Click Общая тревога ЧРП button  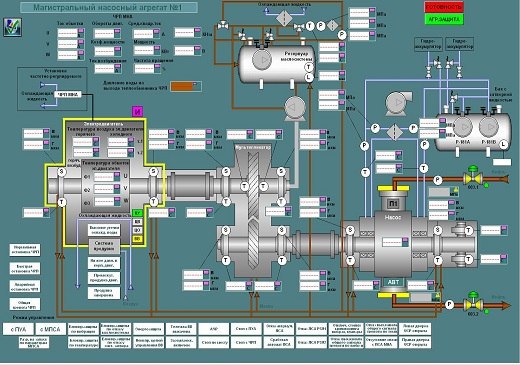[x=25, y=305]
